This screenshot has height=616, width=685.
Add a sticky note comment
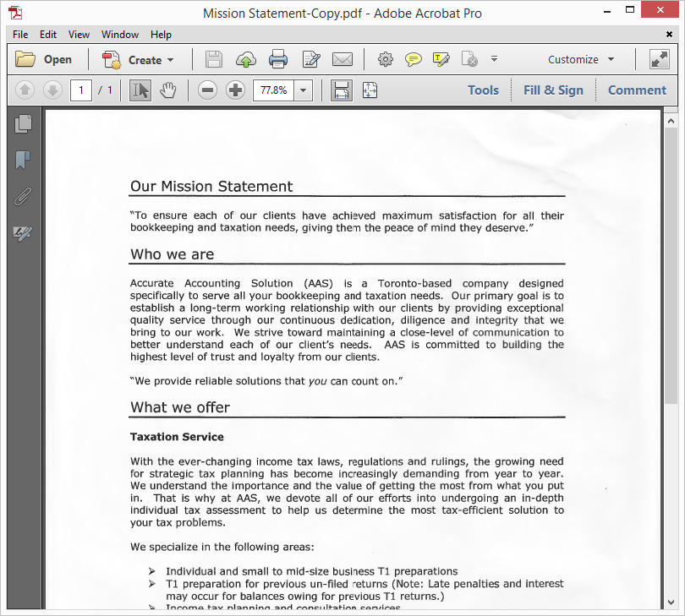click(413, 59)
